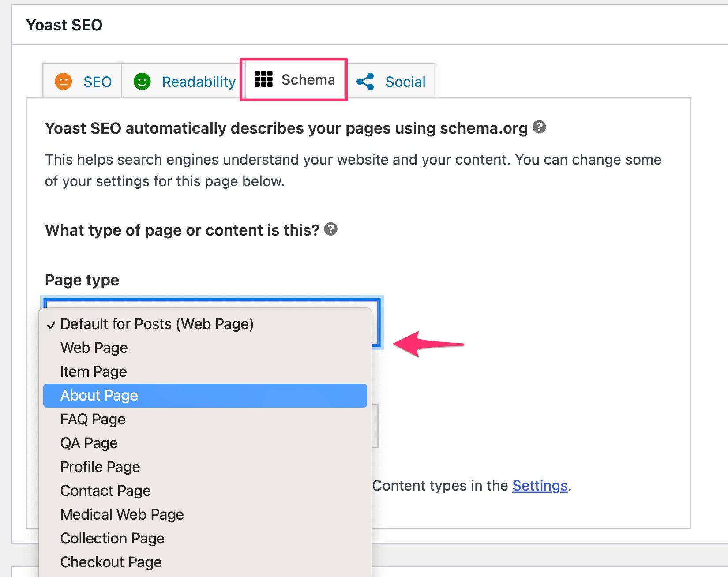
Task: Select the Schema tab
Action: (294, 80)
